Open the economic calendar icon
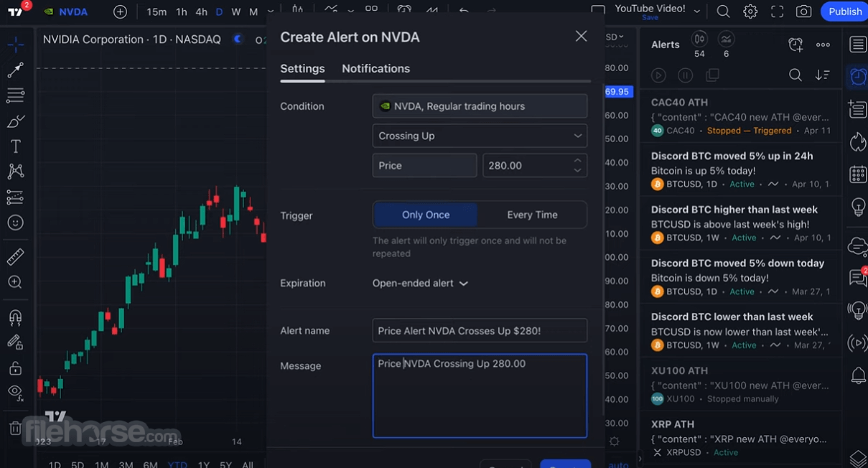 857,174
